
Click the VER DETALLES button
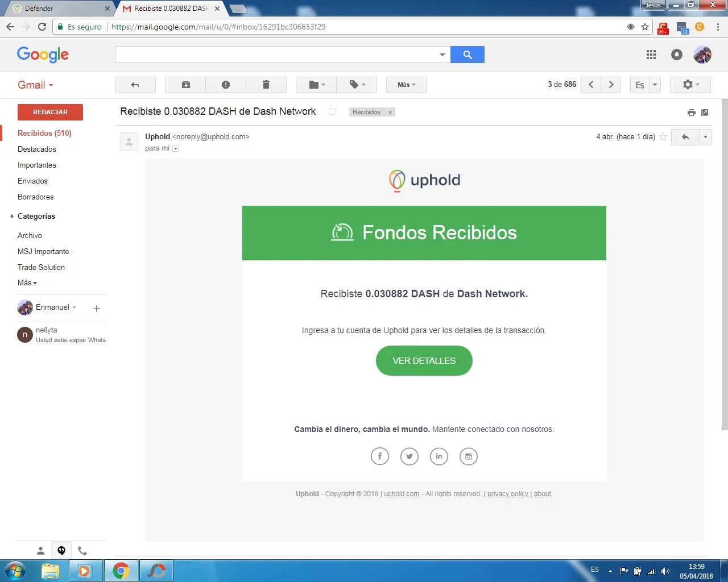point(424,360)
